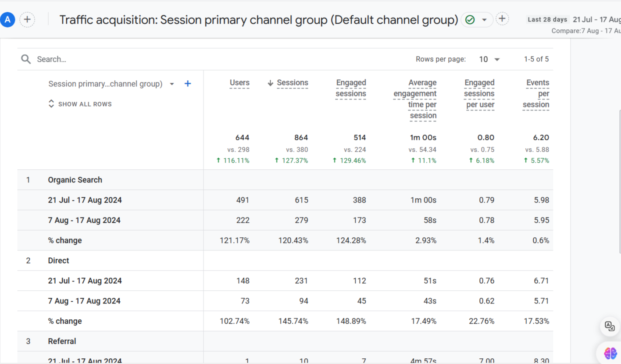621x364 pixels.
Task: Click the blue plus to add a secondary dimension
Action: (188, 83)
